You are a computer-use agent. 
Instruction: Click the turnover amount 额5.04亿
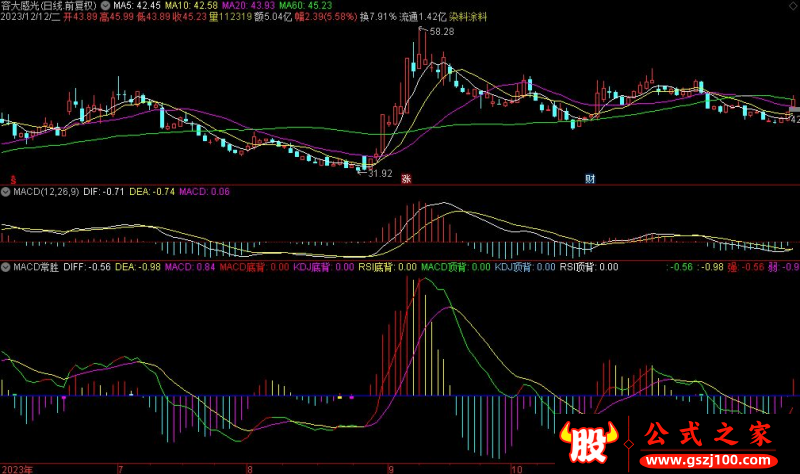click(273, 17)
